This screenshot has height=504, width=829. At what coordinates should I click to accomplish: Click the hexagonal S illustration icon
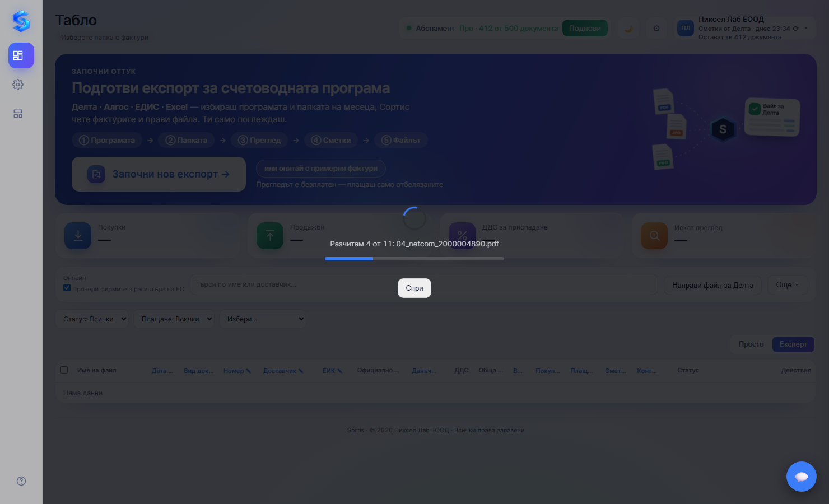(x=723, y=129)
